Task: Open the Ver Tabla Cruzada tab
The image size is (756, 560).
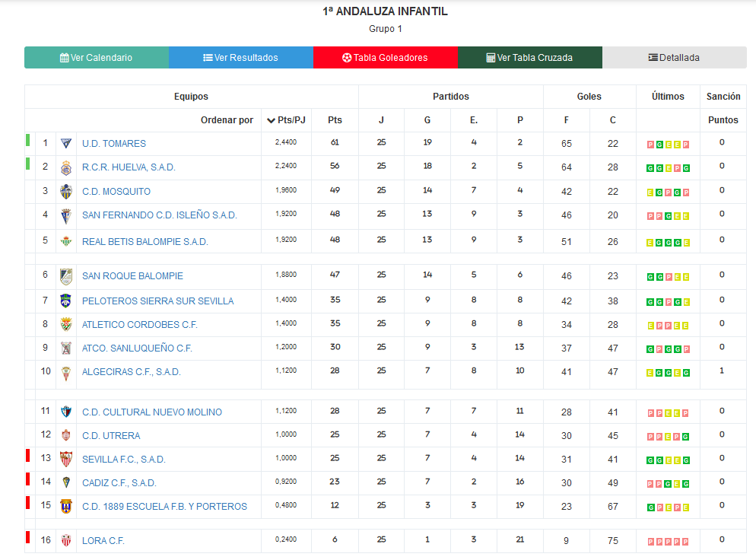Action: tap(530, 57)
